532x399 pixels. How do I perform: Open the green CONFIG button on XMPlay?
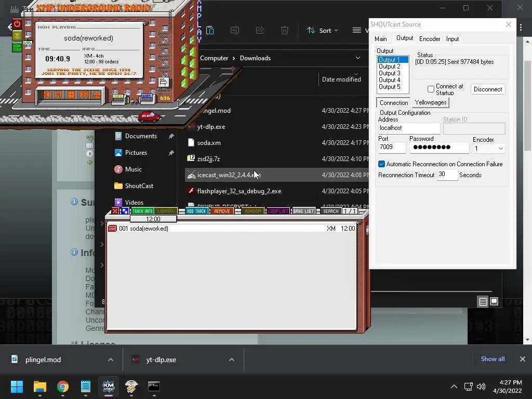tap(17, 47)
